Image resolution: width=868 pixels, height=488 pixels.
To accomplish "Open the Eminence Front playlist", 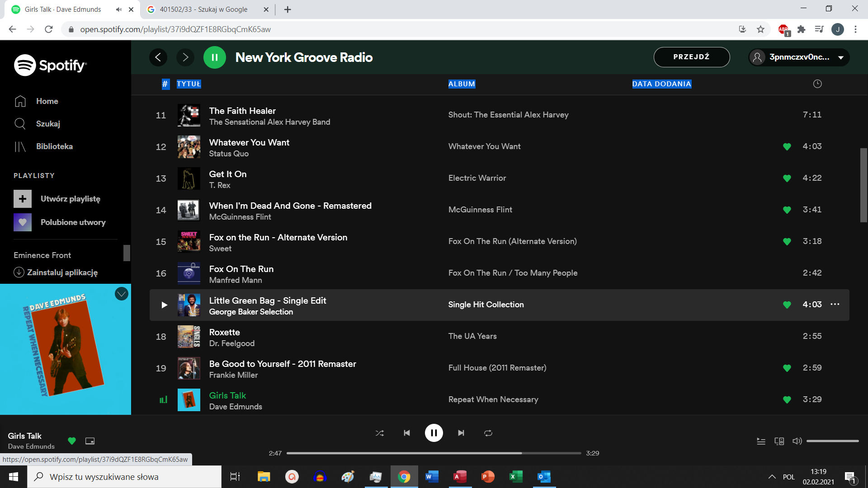I will [x=42, y=255].
